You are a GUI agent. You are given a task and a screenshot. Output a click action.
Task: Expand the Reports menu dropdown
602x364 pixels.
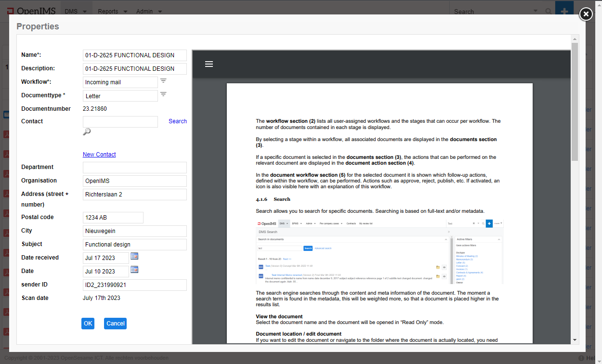pos(113,12)
